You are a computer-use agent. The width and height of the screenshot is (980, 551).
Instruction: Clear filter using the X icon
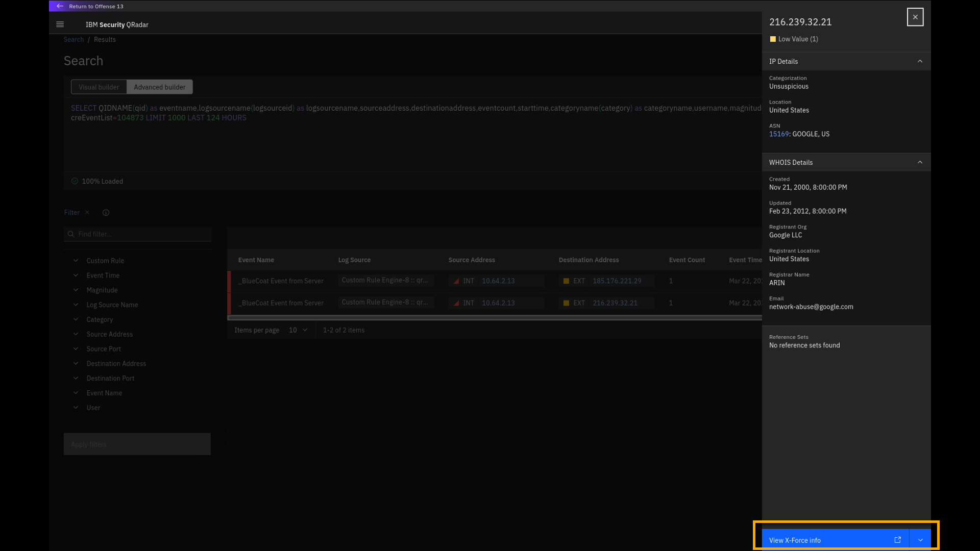(87, 212)
